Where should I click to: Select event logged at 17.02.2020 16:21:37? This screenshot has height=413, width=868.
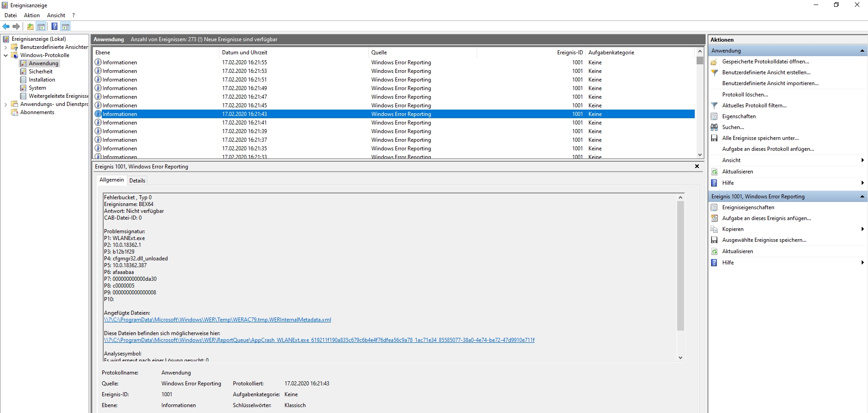pyautogui.click(x=394, y=140)
